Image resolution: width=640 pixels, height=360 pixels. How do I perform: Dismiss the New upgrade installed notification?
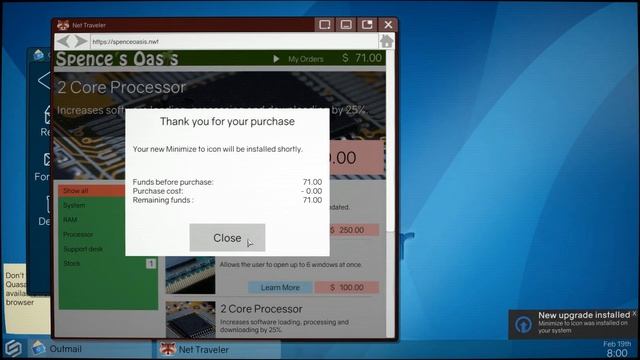click(634, 314)
